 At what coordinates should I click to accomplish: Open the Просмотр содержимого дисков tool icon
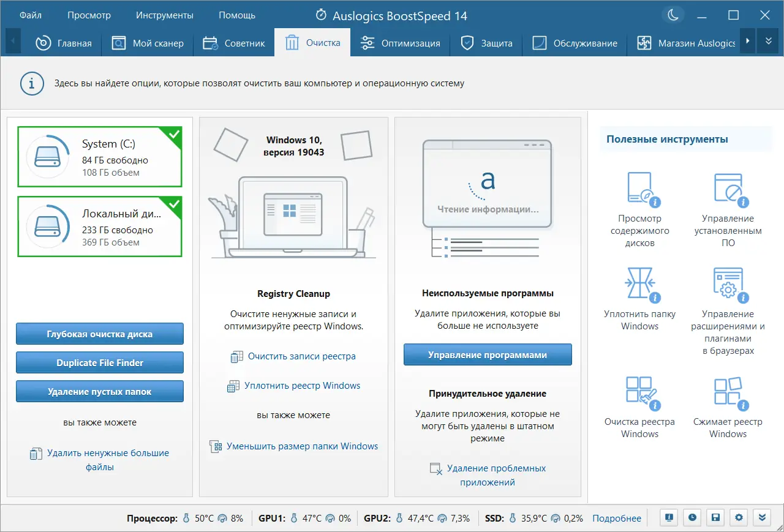[640, 188]
